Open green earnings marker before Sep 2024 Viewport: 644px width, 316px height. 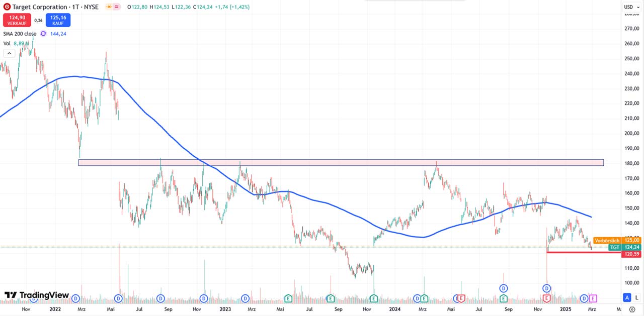point(504,298)
